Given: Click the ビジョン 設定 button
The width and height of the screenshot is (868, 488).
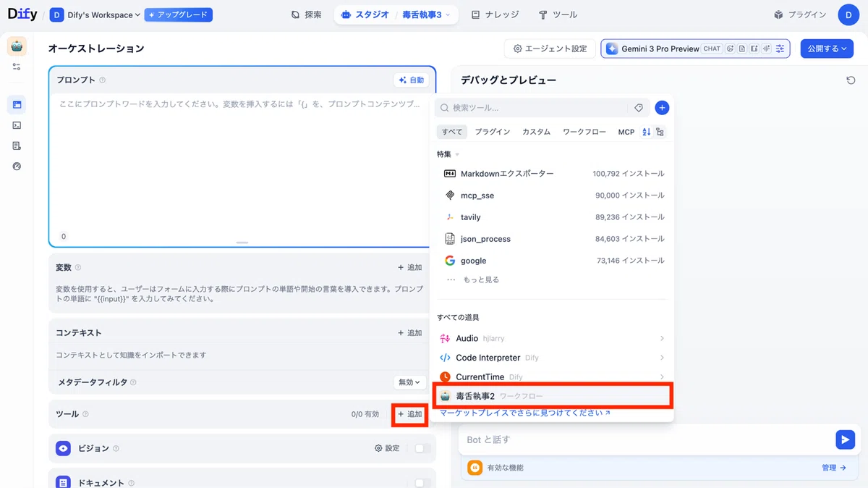Looking at the screenshot, I should tap(387, 448).
